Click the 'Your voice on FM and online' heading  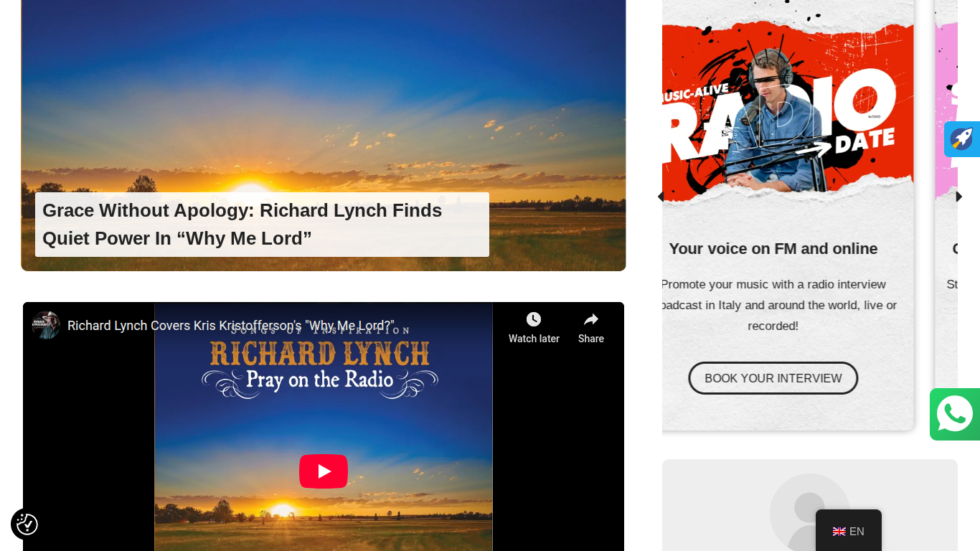(773, 248)
